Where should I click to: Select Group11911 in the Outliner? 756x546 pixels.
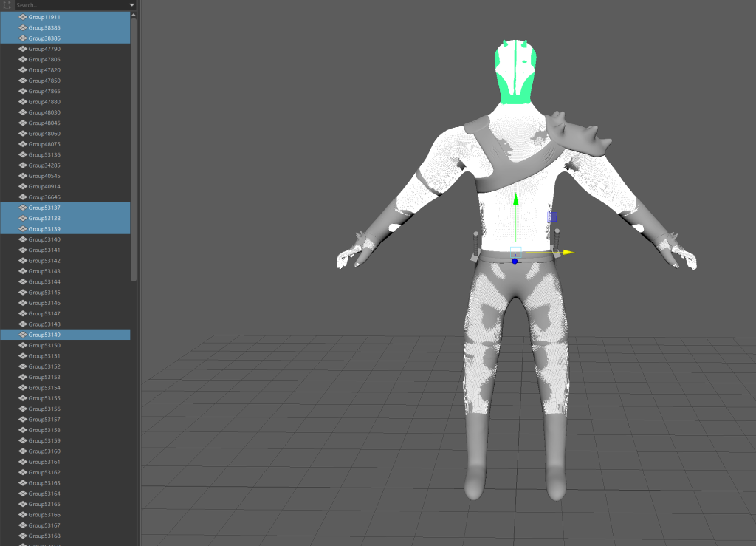coord(44,17)
